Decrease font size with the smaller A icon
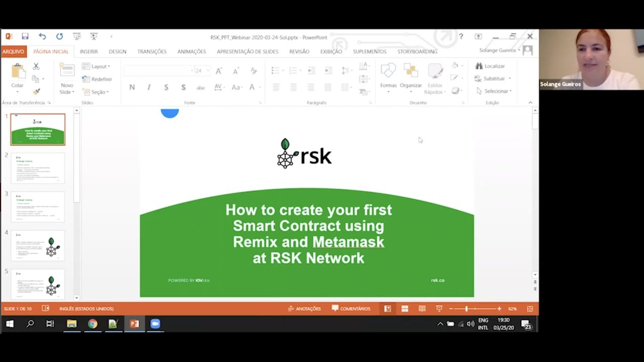 click(235, 71)
